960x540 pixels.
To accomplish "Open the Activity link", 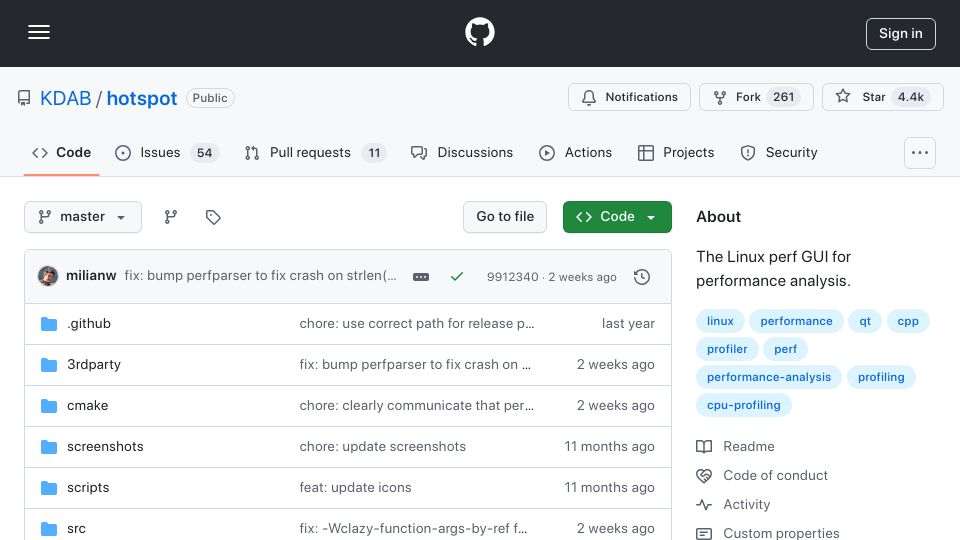I will coord(733,504).
